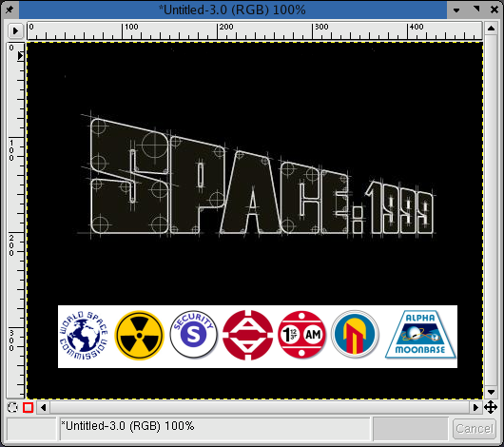
Task: Click the red 1 AM badge
Action: pos(301,335)
